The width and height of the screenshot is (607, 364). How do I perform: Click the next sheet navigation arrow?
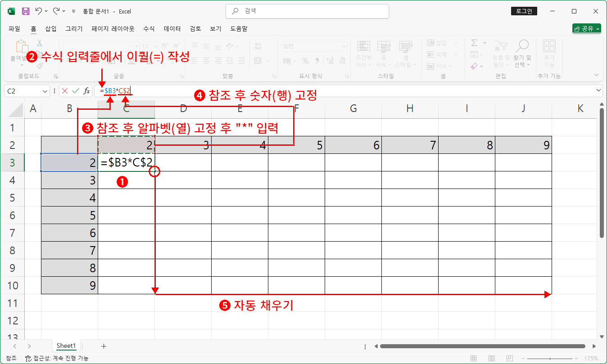click(x=29, y=346)
